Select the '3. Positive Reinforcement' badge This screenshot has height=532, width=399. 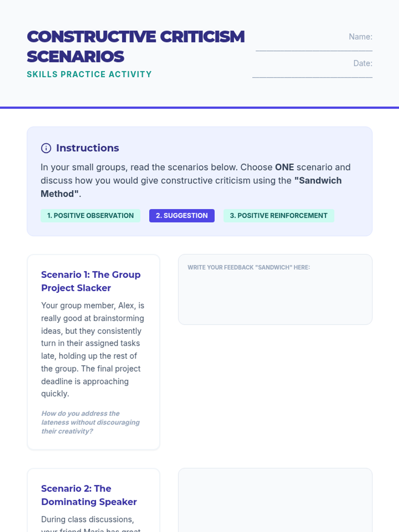pos(279,215)
